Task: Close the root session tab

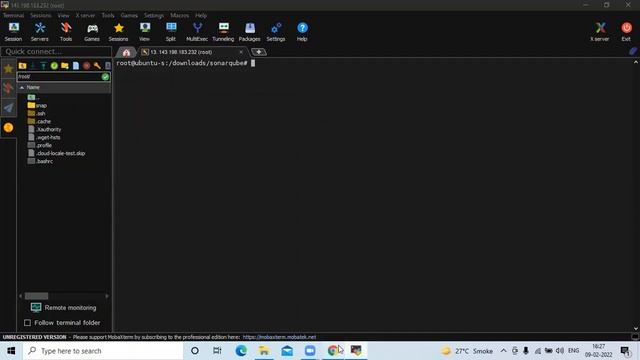Action: [241, 52]
